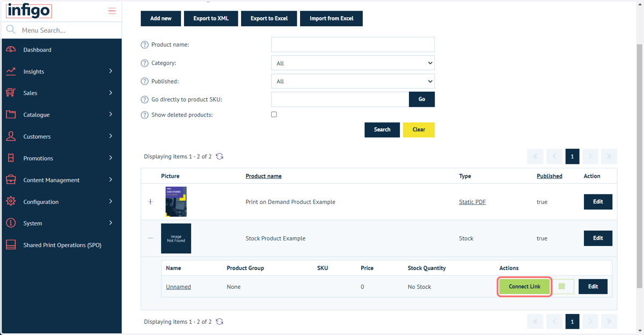Click the Search button
This screenshot has width=644, height=335.
(x=382, y=129)
